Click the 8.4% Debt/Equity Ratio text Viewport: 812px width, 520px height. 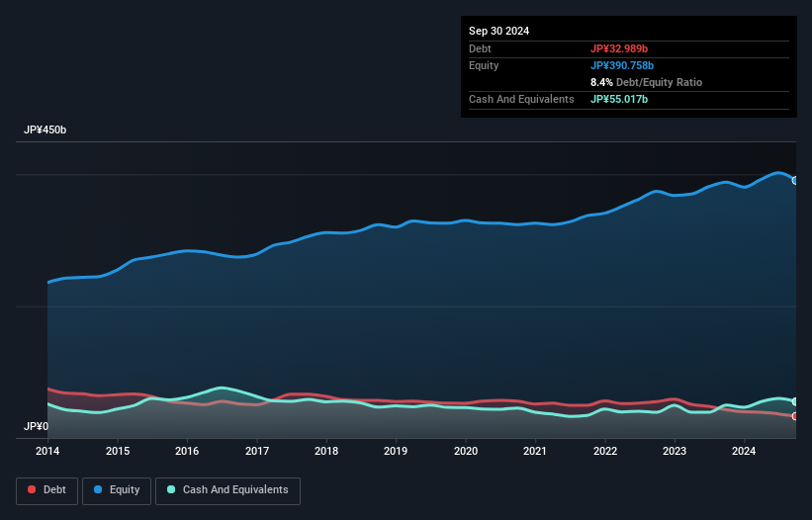646,82
